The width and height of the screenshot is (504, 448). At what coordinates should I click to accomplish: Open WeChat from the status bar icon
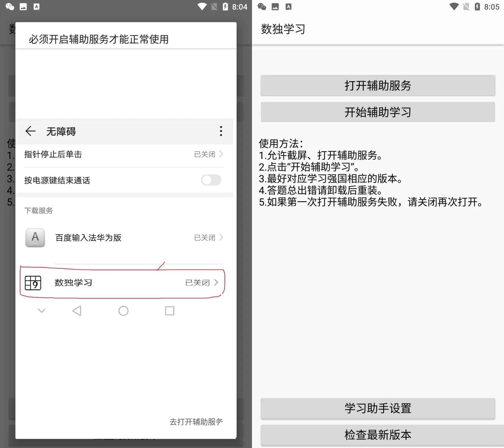coord(10,7)
